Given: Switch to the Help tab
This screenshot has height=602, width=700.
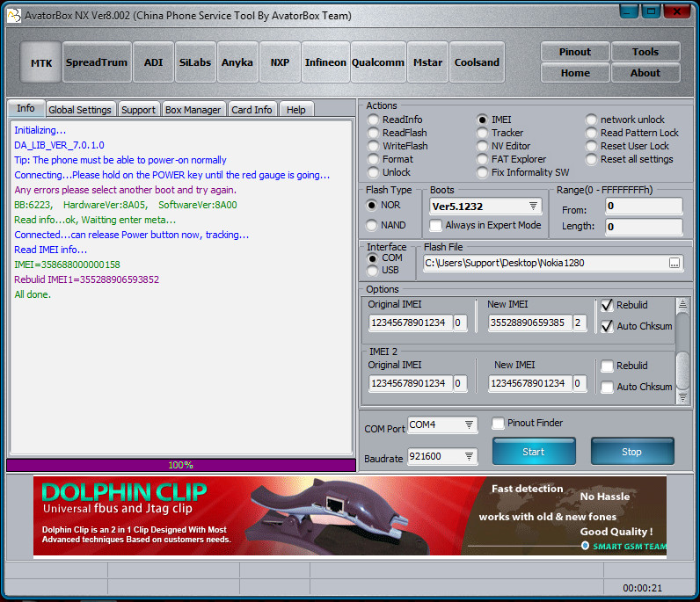Looking at the screenshot, I should [x=296, y=110].
